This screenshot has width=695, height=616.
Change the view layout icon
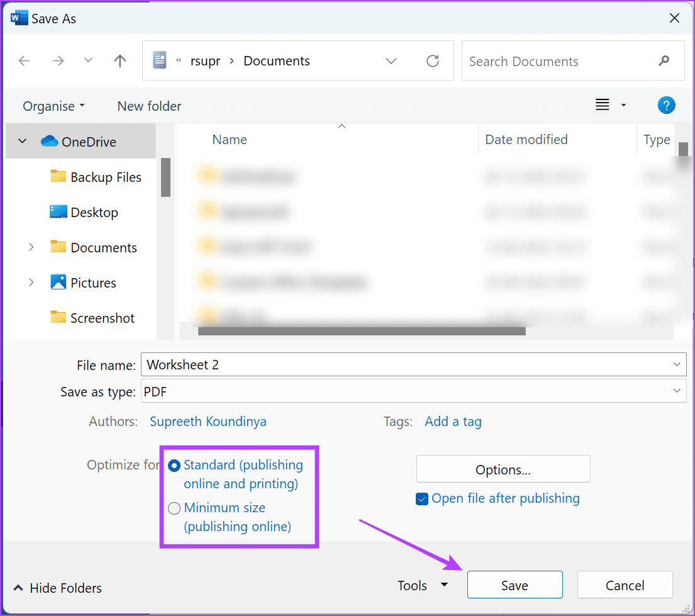[x=602, y=104]
